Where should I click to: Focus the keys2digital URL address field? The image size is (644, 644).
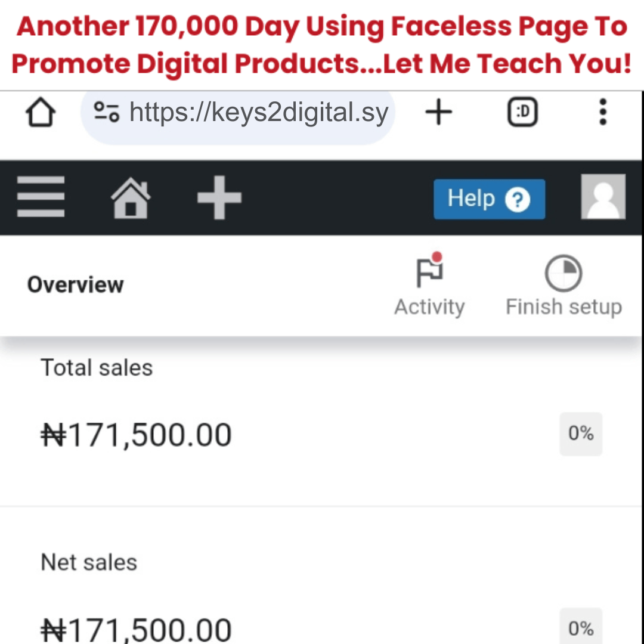click(x=258, y=112)
